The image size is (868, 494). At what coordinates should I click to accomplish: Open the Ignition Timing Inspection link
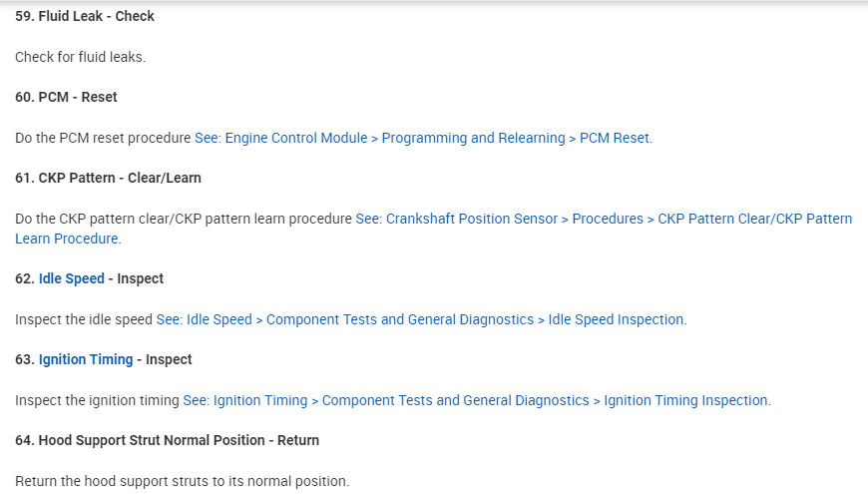tap(476, 400)
